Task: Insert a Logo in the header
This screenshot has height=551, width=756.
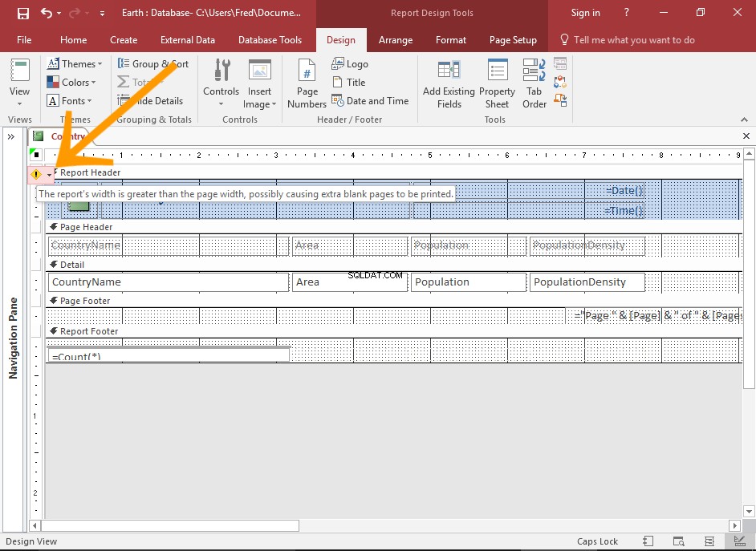Action: [x=350, y=63]
